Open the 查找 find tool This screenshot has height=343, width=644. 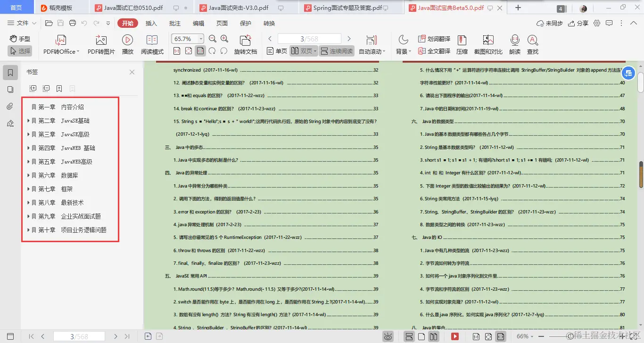pyautogui.click(x=533, y=44)
